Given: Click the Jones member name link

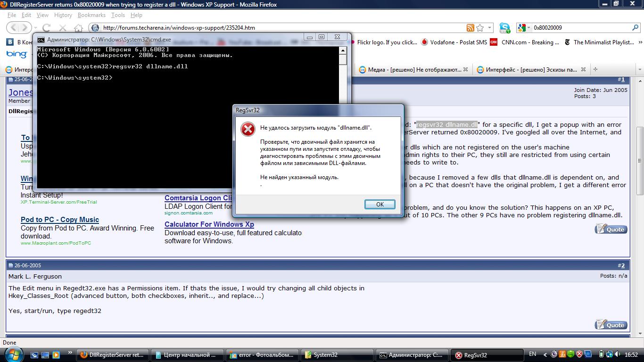Looking at the screenshot, I should pyautogui.click(x=21, y=92).
